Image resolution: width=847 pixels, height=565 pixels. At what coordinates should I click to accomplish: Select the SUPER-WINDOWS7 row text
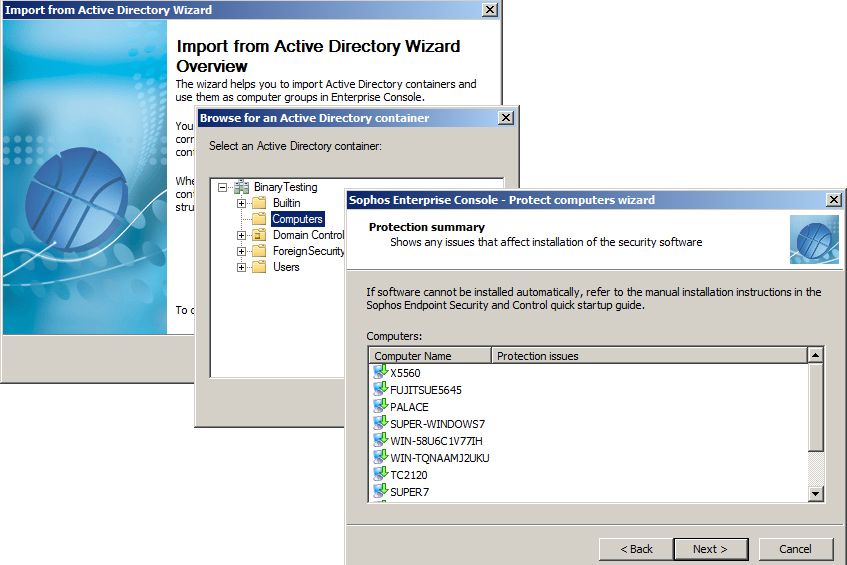438,424
